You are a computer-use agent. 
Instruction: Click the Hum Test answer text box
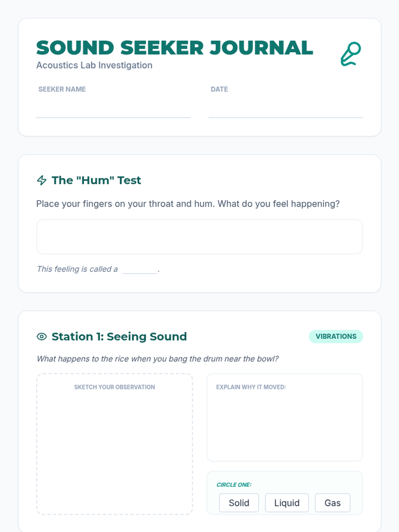(199, 237)
